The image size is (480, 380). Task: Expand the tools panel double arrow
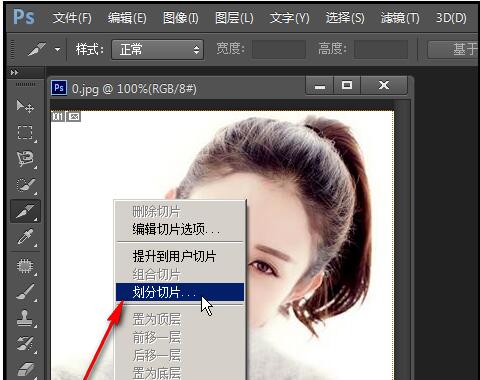click(14, 72)
